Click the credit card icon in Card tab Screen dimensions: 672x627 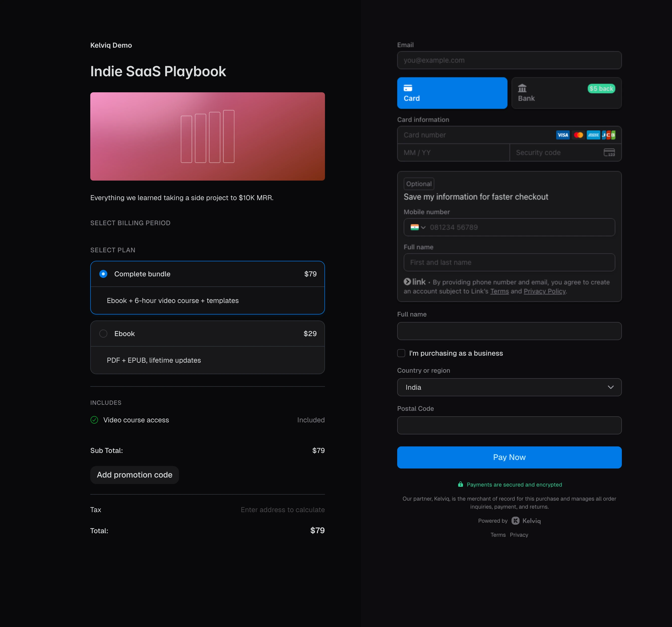(x=408, y=88)
